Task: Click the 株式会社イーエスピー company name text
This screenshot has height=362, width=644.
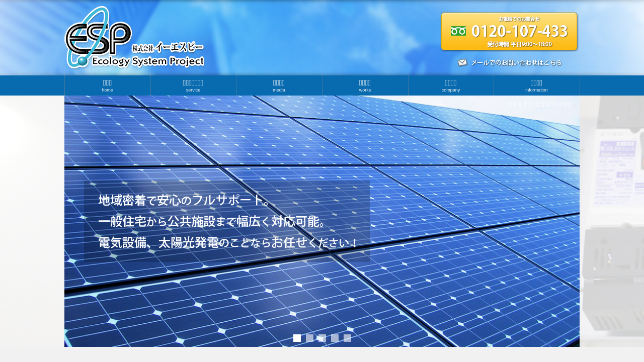Action: [168, 48]
